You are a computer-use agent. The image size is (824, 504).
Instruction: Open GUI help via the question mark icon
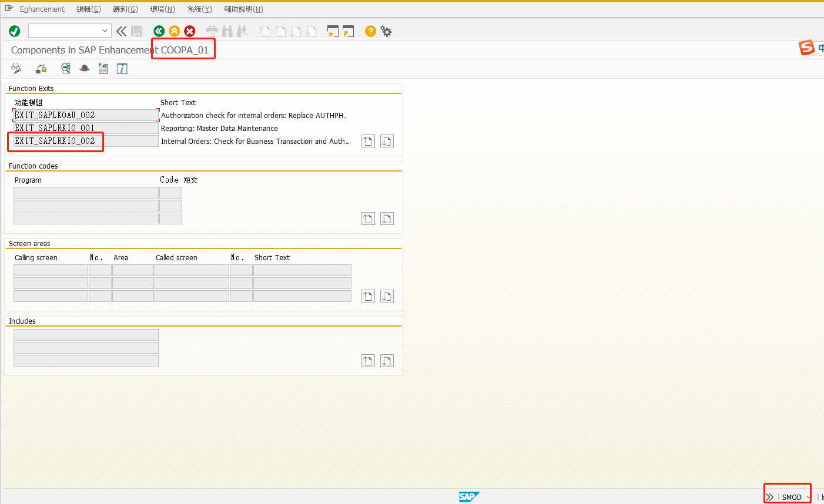pos(370,31)
